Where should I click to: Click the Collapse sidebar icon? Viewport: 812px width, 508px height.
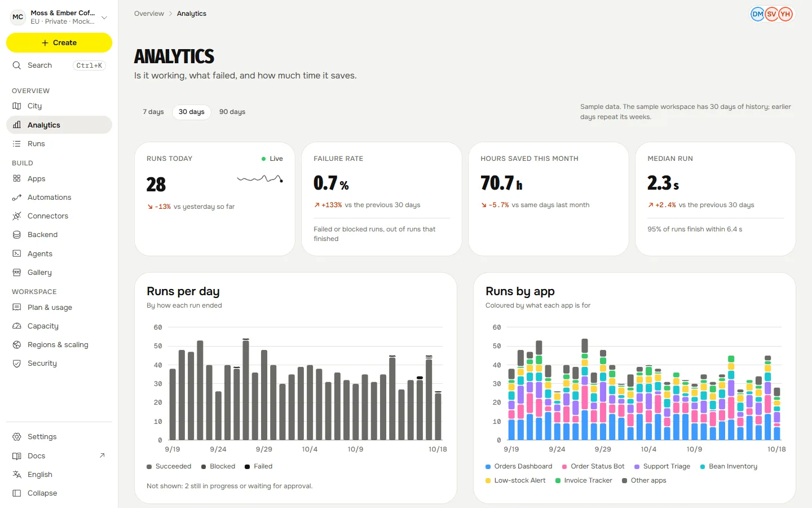coord(17,493)
